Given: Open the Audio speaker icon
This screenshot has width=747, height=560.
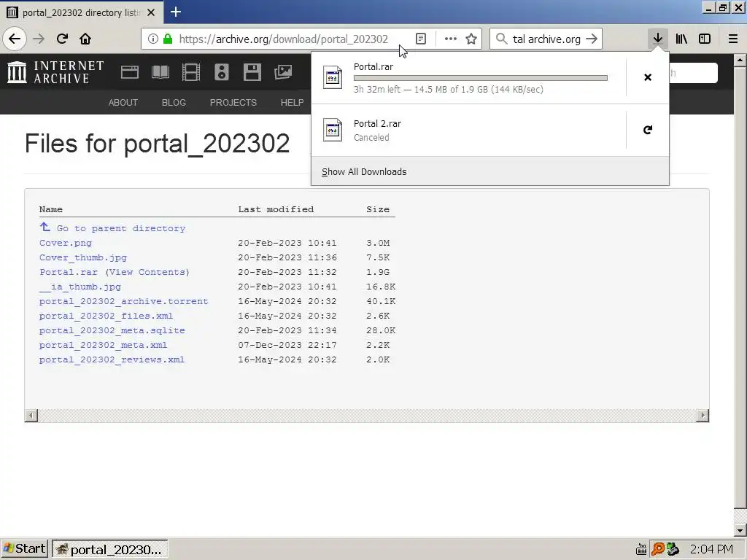Looking at the screenshot, I should click(222, 72).
